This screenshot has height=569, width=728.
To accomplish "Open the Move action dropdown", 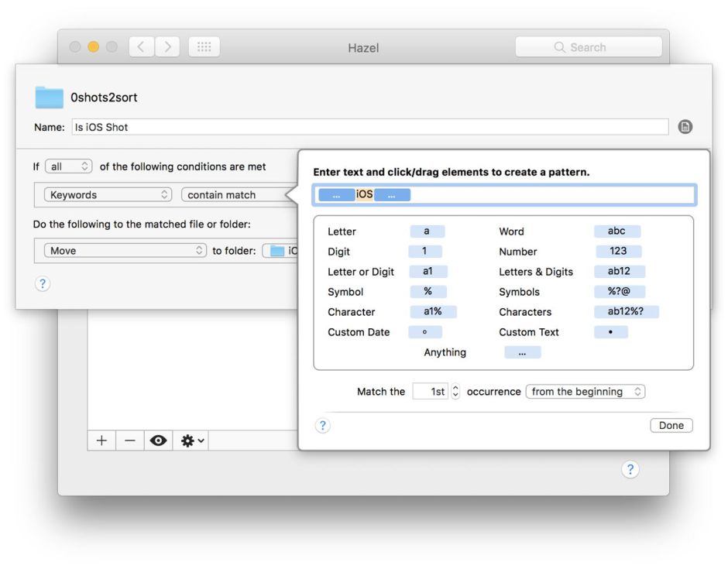I will [x=125, y=251].
